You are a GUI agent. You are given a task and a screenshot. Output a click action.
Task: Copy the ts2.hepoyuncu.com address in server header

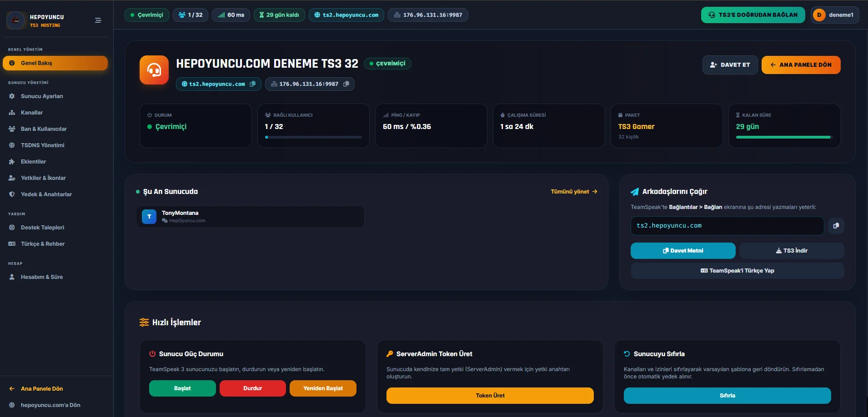[253, 84]
